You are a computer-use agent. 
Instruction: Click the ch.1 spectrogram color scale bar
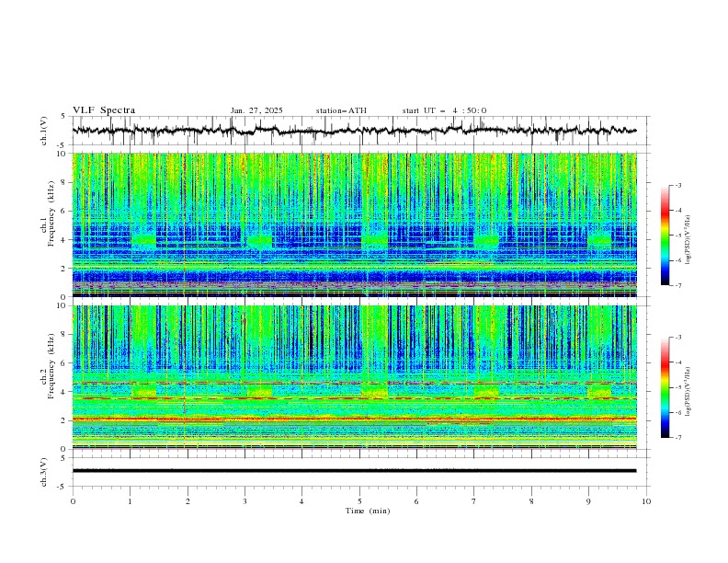665,236
